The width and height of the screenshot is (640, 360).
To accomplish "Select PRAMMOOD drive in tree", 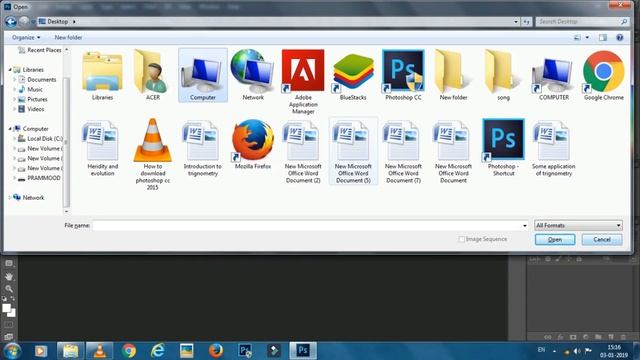I will (39, 178).
